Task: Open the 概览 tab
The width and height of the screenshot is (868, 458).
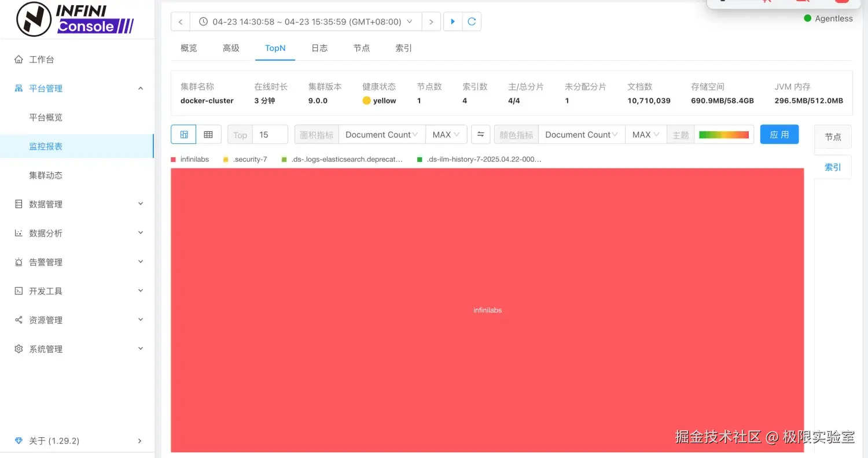Action: point(189,48)
